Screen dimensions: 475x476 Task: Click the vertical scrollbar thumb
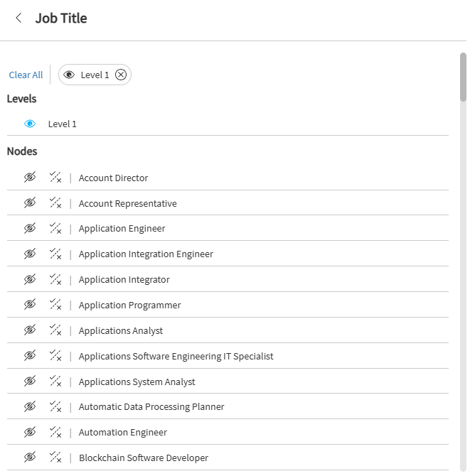pos(463,77)
